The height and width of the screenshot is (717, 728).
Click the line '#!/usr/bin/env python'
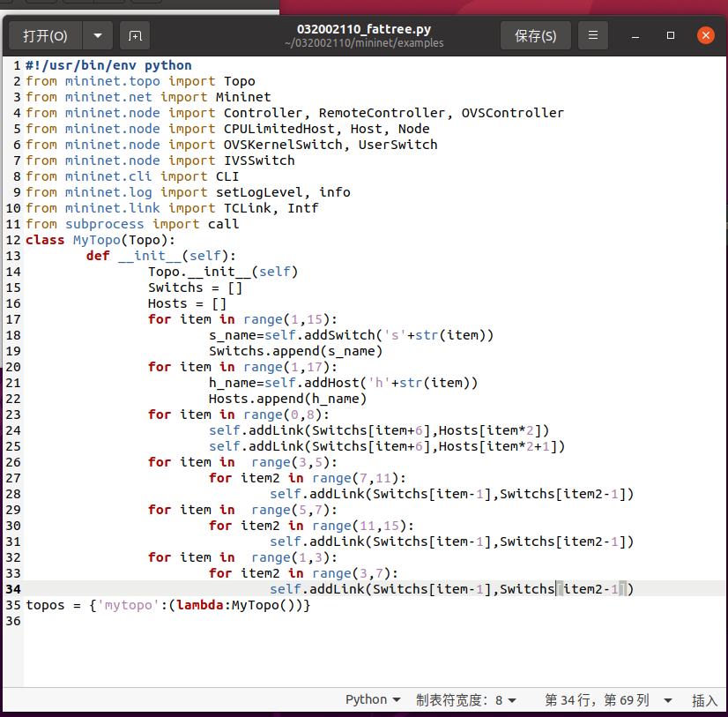108,65
